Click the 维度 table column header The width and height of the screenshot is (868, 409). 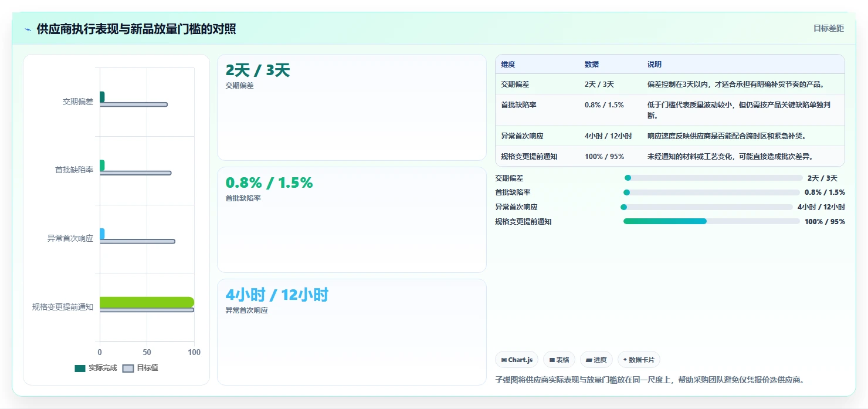click(508, 65)
